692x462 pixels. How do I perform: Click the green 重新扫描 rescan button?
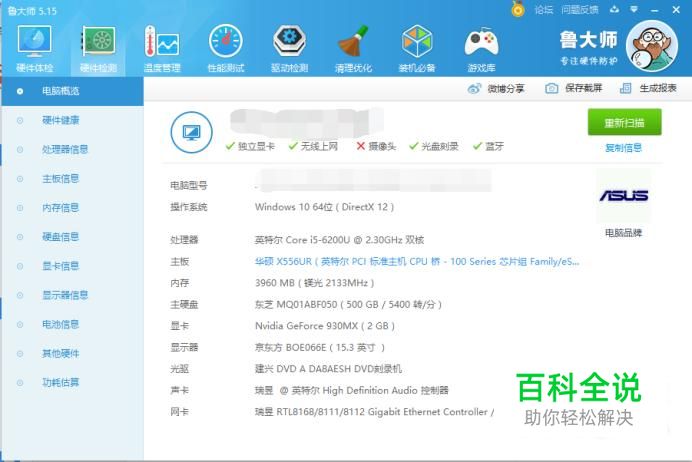click(624, 122)
